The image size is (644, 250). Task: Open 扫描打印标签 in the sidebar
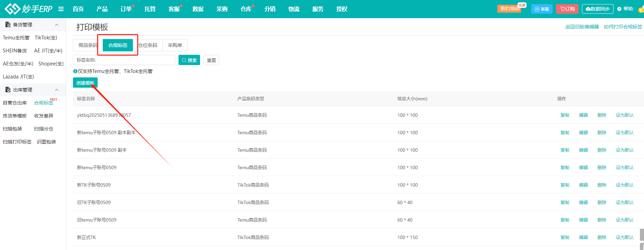(17, 142)
